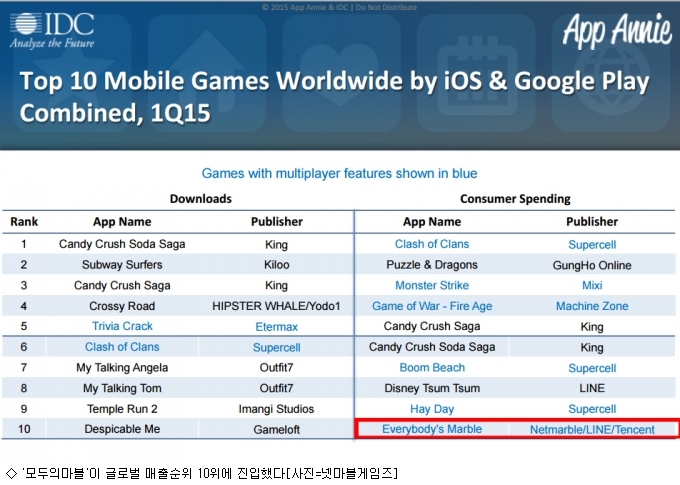The width and height of the screenshot is (680, 485).
Task: Click the Gameloft publisher cell
Action: click(277, 429)
